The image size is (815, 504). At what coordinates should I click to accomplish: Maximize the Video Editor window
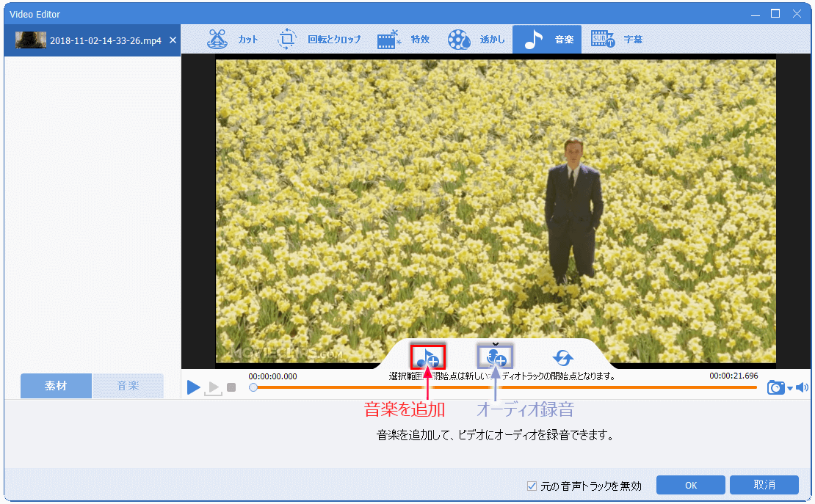(775, 13)
